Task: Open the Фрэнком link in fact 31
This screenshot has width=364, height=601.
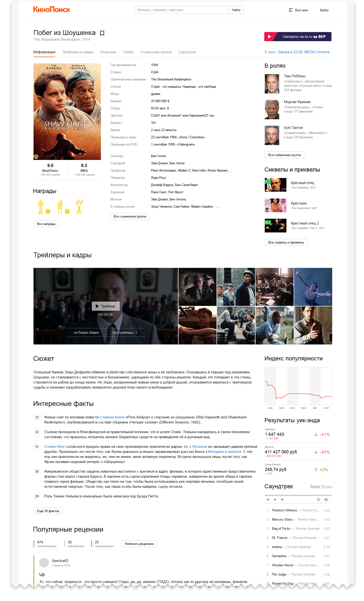Action: click(199, 447)
